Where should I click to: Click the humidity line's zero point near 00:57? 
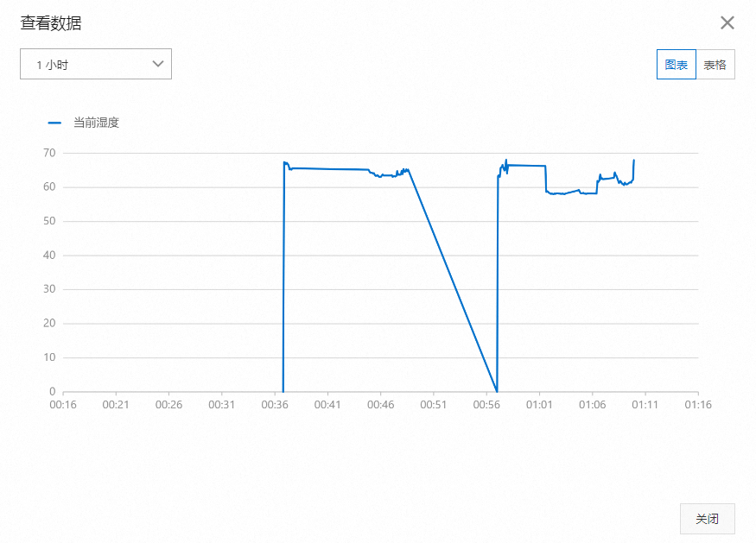[497, 391]
